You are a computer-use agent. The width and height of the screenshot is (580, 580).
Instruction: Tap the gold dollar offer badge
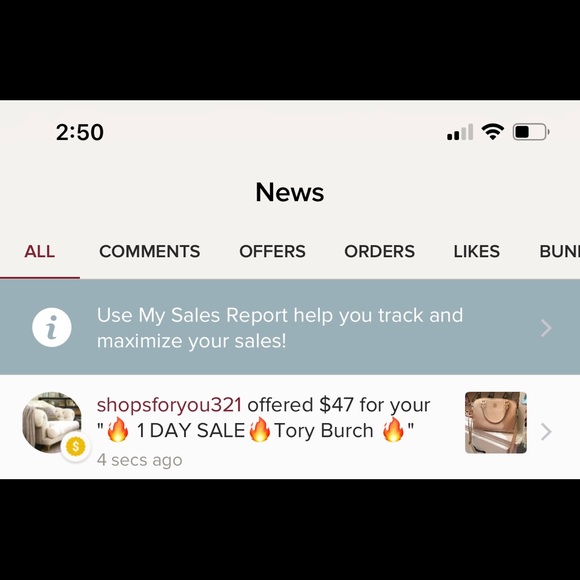(75, 446)
